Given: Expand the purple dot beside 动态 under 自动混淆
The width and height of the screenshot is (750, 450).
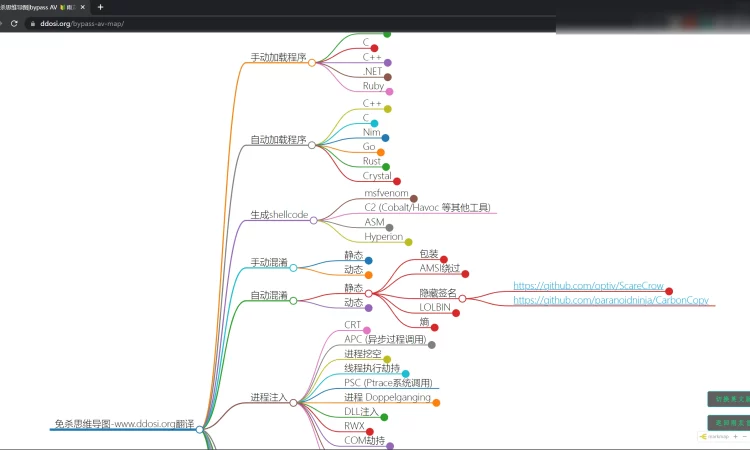Looking at the screenshot, I should coord(368,308).
